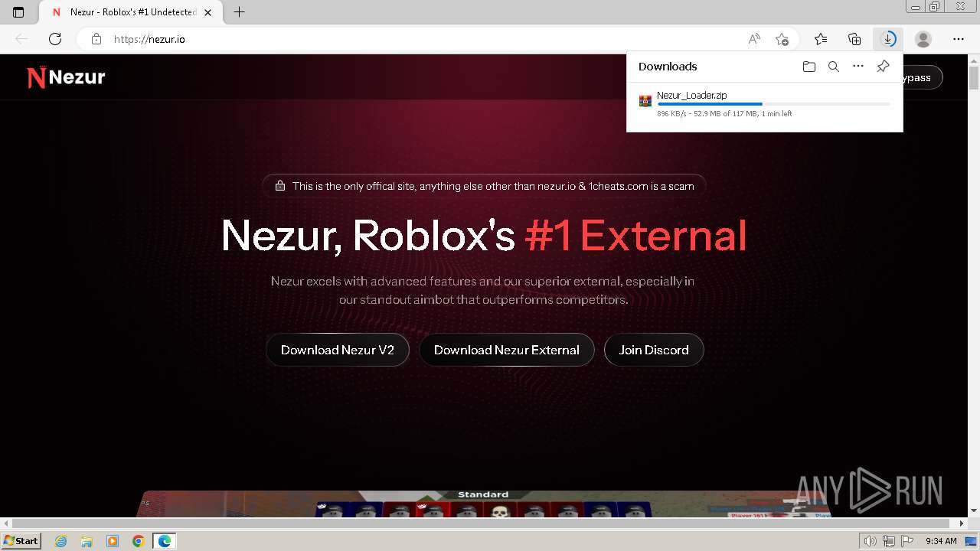This screenshot has height=551, width=980.
Task: Select Microsoft Edge in taskbar
Action: click(x=165, y=541)
